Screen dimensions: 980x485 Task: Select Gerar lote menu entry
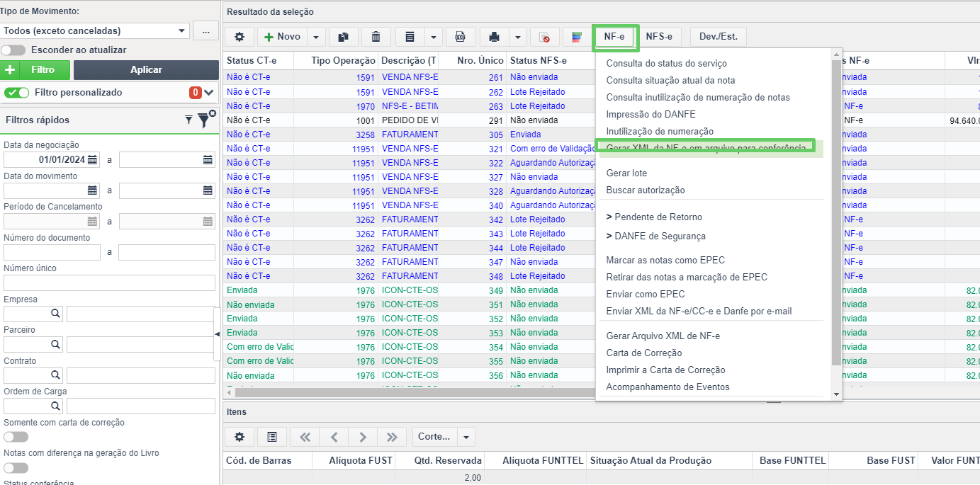(626, 173)
